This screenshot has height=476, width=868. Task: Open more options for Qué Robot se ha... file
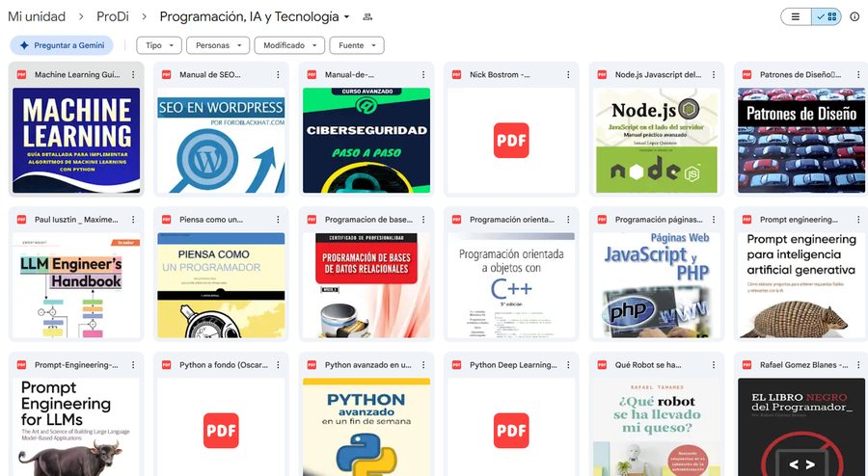click(714, 365)
